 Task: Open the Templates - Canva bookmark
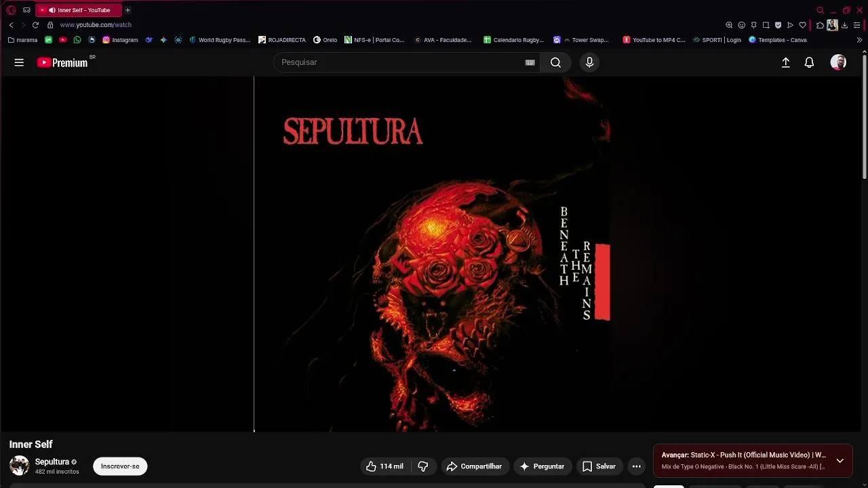click(x=778, y=40)
